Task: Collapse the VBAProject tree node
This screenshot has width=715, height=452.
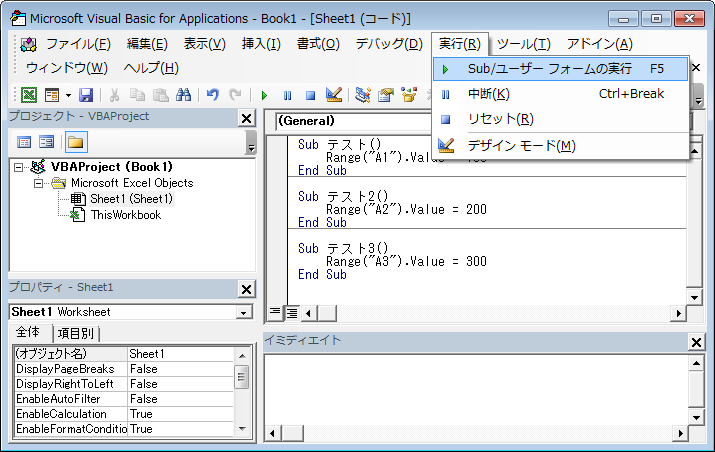Action: 21,167
